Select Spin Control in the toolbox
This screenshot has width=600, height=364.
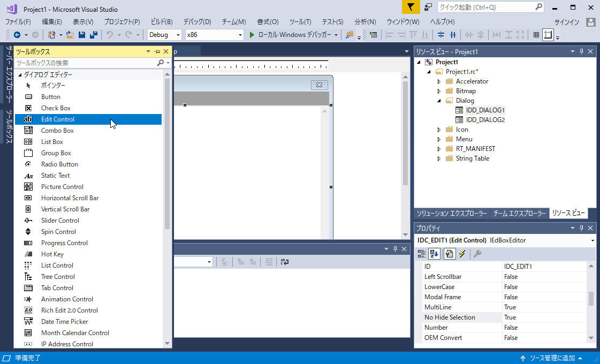pos(88,232)
